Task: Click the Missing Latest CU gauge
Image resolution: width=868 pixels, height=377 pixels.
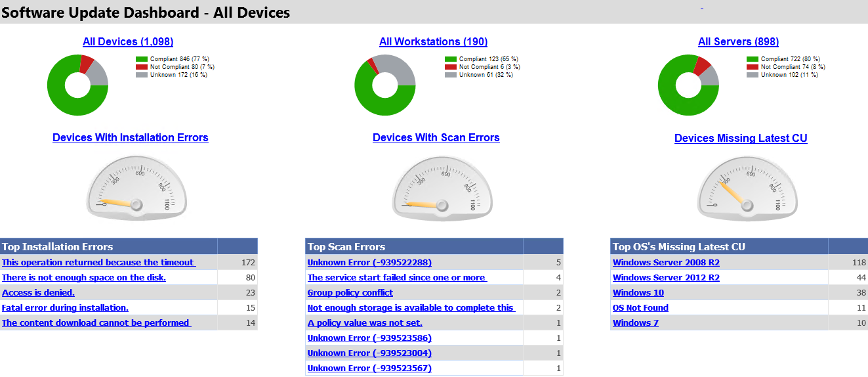Action: [x=748, y=188]
